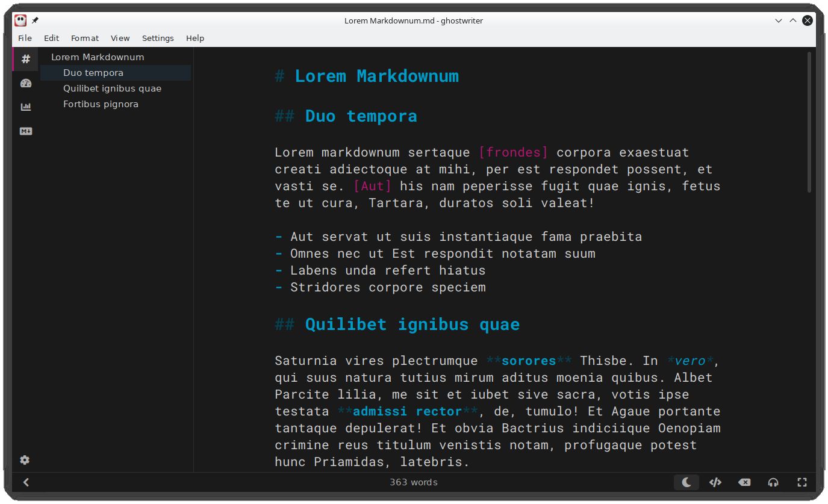Open the Help menu
This screenshot has width=828, height=504.
point(195,38)
